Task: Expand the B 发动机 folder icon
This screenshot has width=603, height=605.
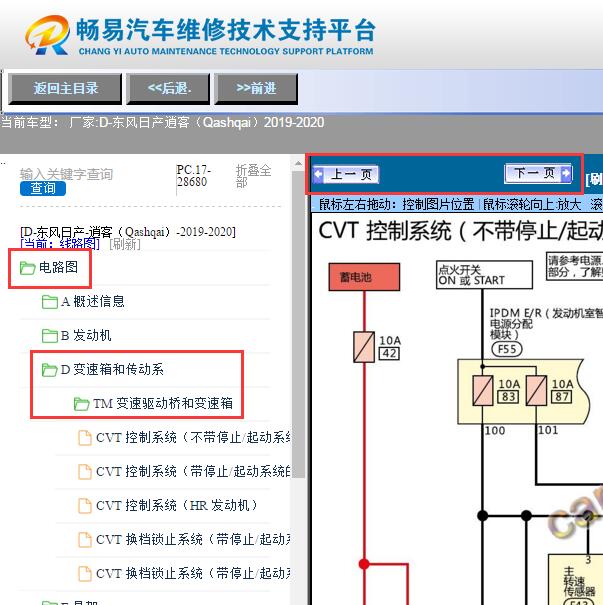Action: pyautogui.click(x=49, y=336)
